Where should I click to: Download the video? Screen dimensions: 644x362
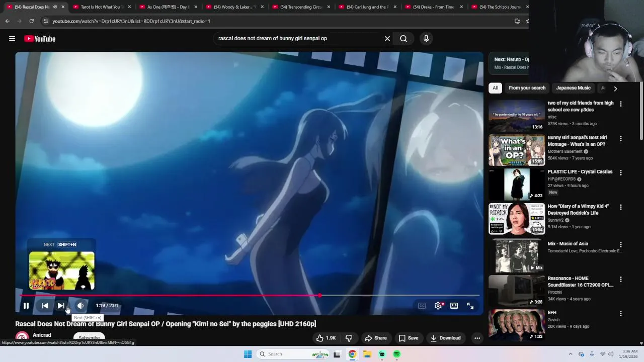click(446, 338)
